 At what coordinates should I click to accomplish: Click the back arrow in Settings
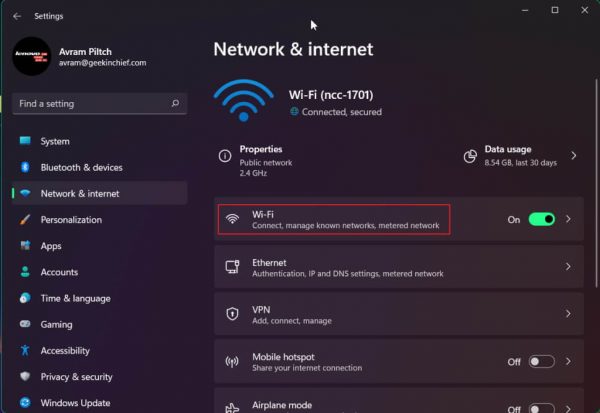(x=17, y=16)
